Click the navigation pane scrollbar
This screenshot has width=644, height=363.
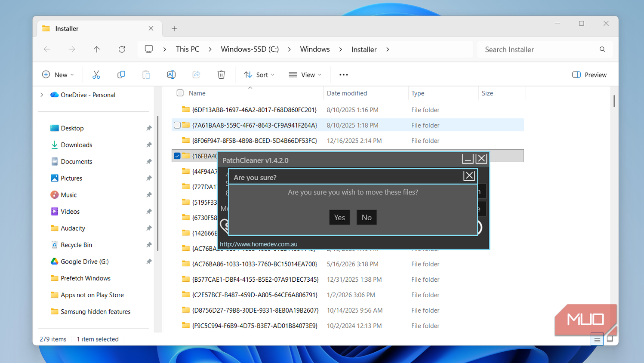click(x=158, y=183)
